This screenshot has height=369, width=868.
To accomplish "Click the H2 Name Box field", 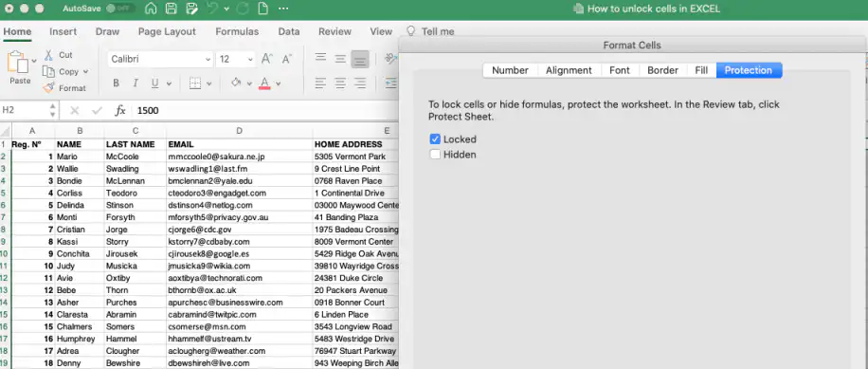I will (24, 110).
